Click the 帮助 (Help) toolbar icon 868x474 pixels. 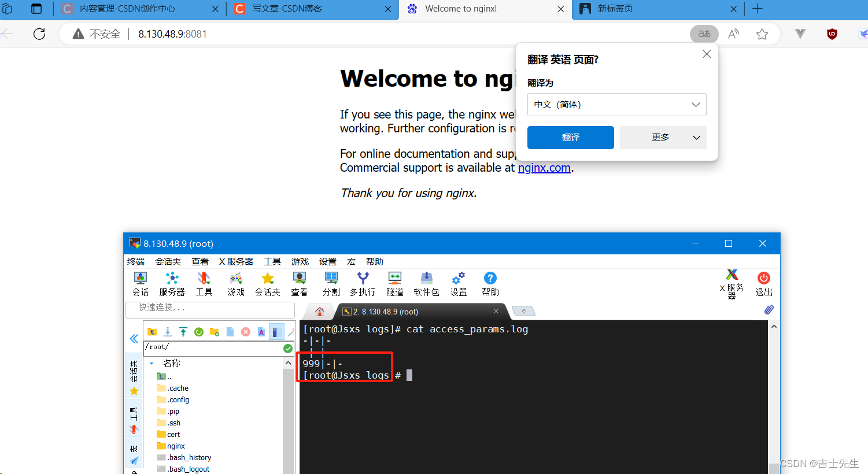coord(490,284)
